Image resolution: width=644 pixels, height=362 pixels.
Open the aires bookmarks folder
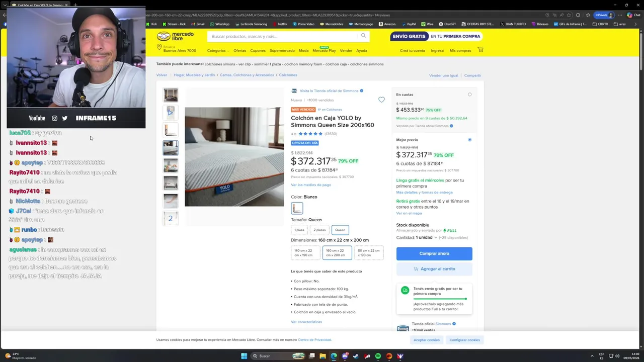coord(620,24)
